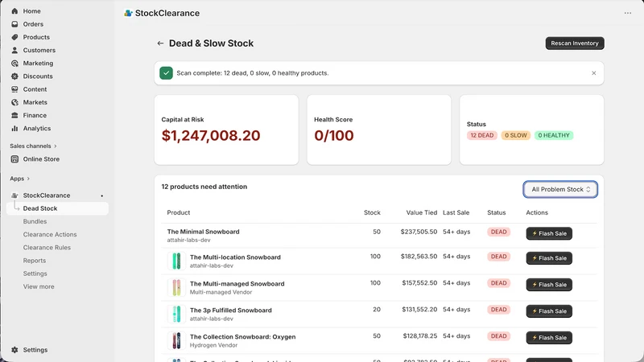Click the Home icon in sidebar
The height and width of the screenshot is (362, 644).
click(14, 11)
